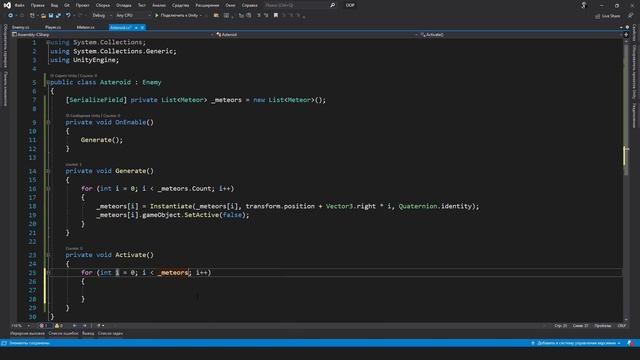Viewport: 640px width, 360px height.
Task: Collapse the using directives block
Action: point(48,42)
